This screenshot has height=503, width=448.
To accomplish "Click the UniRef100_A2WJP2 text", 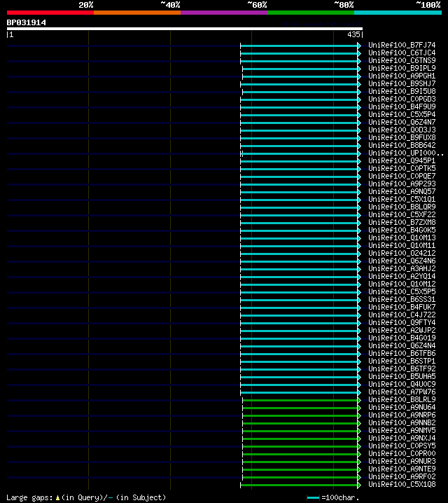I will (402, 330).
